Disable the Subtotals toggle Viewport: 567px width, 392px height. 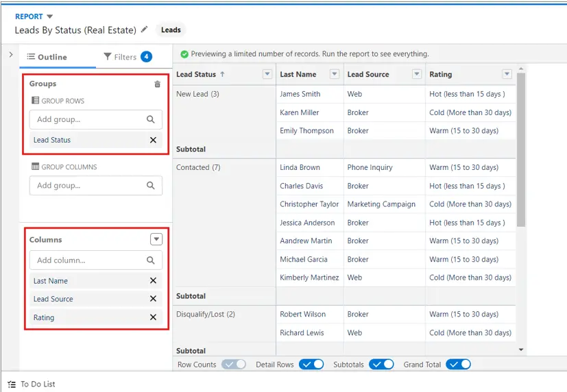[381, 365]
